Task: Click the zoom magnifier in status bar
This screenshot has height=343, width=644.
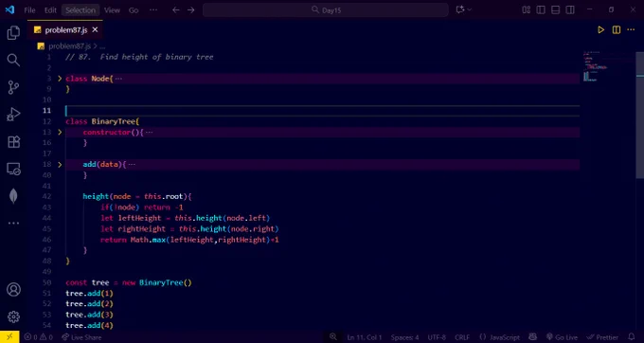Action: (333, 336)
